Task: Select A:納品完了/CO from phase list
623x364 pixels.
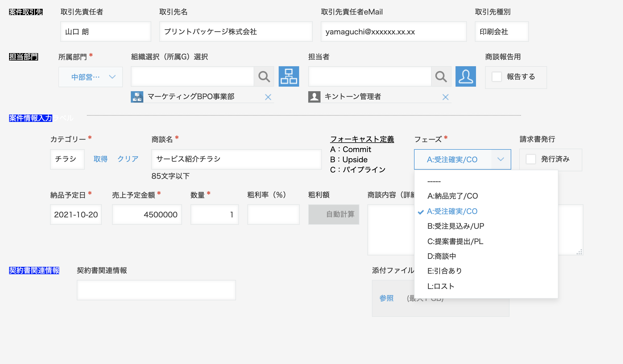Action: pos(486,196)
